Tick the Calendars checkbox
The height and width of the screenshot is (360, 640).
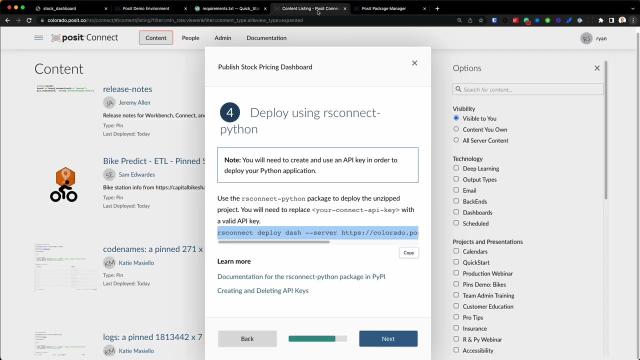click(x=456, y=251)
